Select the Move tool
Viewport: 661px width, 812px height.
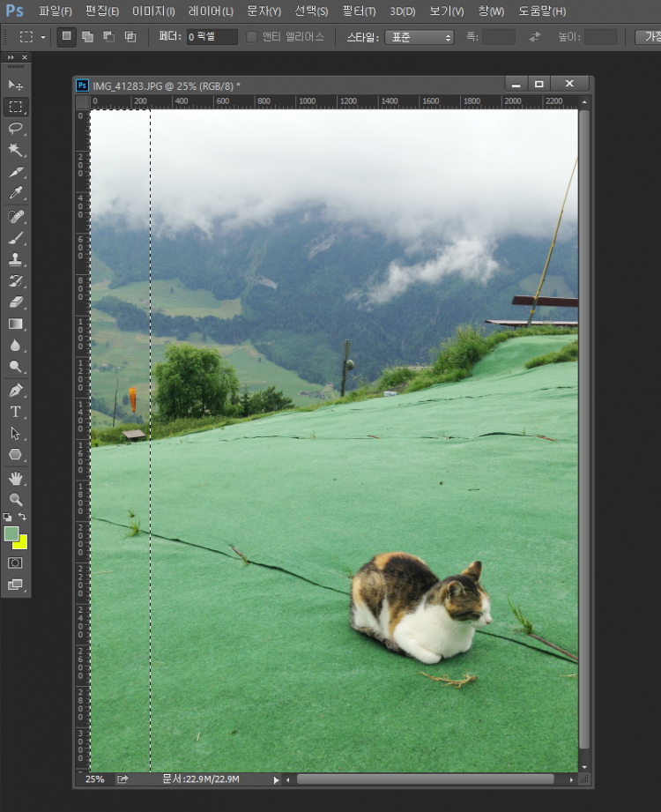click(x=16, y=85)
